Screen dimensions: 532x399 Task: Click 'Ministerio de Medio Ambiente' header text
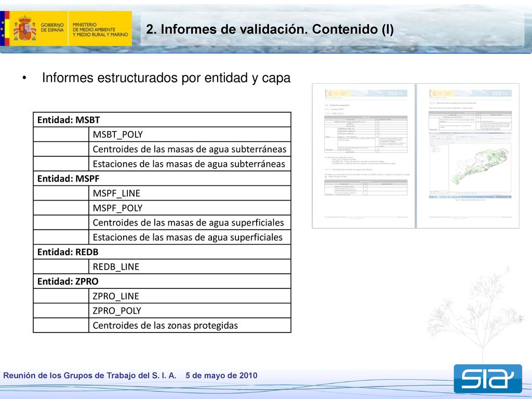point(100,30)
